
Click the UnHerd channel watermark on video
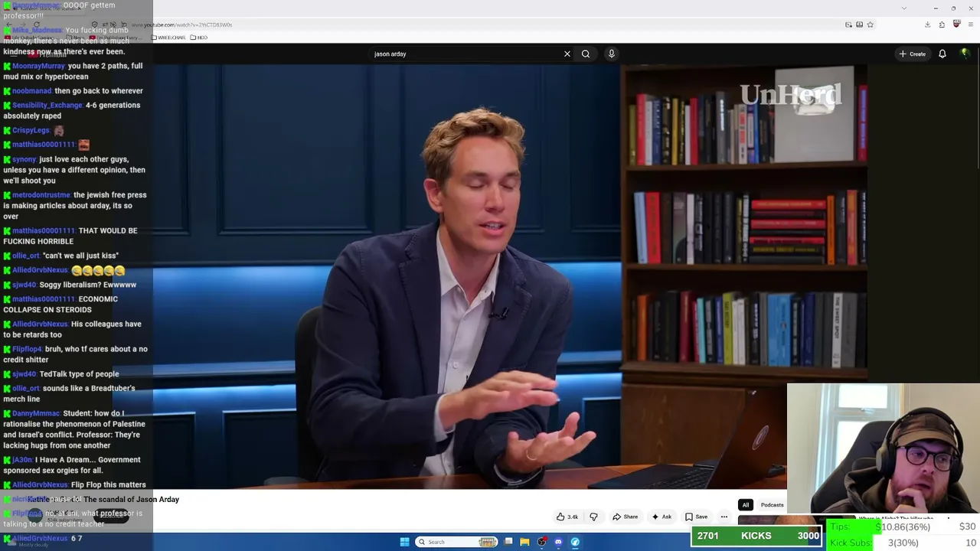(x=791, y=95)
